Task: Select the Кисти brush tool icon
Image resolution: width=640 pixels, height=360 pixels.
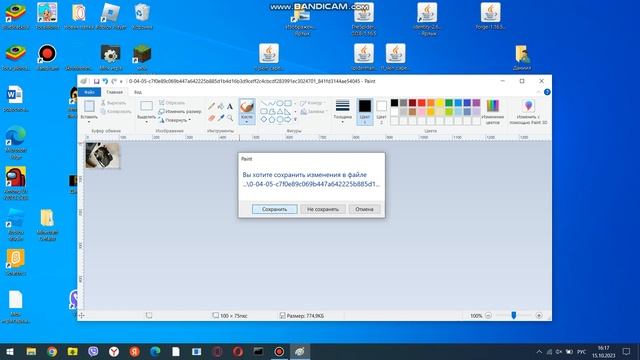Action: point(247,106)
